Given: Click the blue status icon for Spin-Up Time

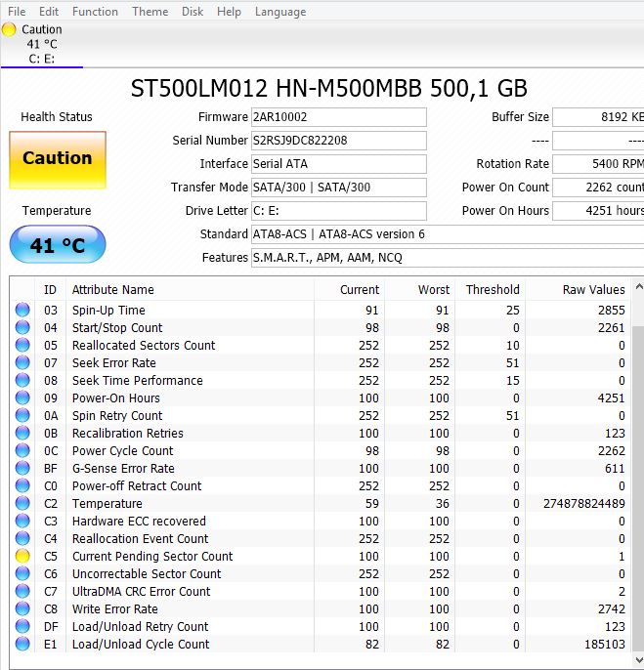Looking at the screenshot, I should click(22, 310).
